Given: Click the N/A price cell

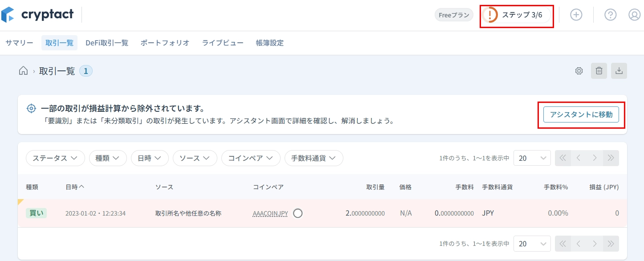Looking at the screenshot, I should click(406, 213).
